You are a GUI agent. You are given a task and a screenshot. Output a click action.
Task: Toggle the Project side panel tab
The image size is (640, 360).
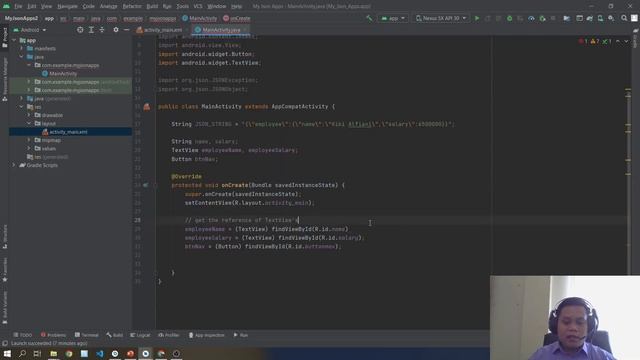point(5,38)
